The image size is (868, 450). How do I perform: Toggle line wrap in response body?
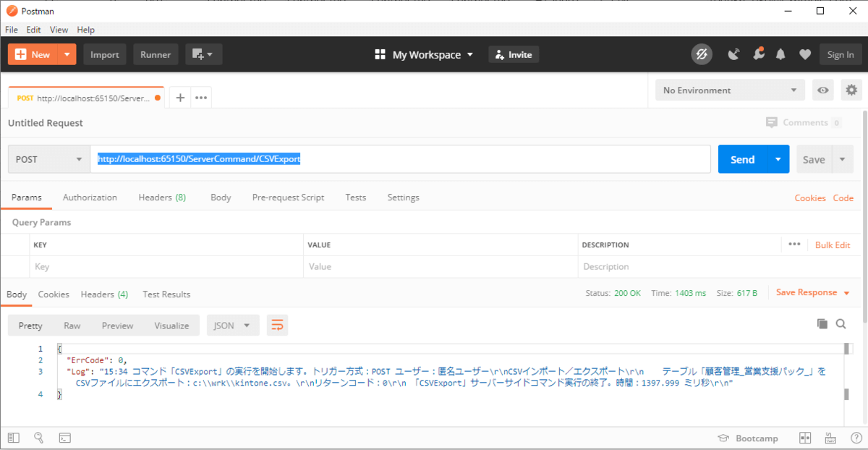pyautogui.click(x=277, y=326)
